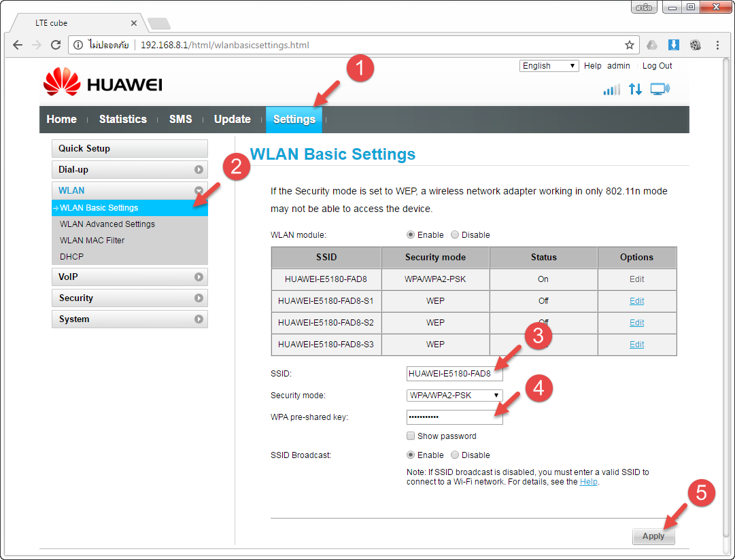Viewport: 735px width, 560px height.
Task: Click the Security mode column header
Action: (435, 258)
